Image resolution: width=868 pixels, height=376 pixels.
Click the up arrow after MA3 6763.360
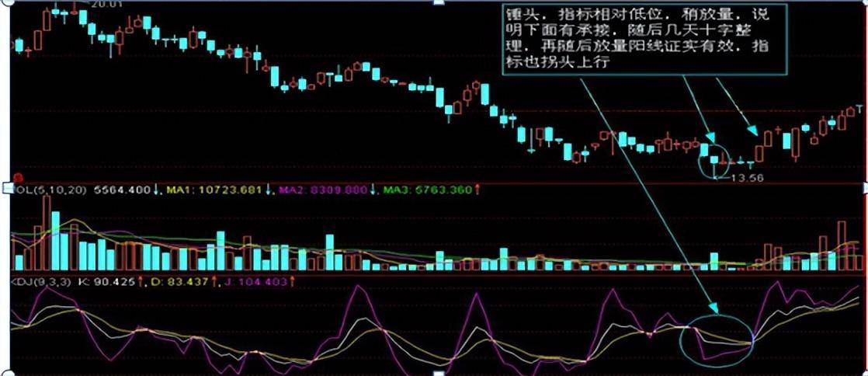(x=477, y=190)
